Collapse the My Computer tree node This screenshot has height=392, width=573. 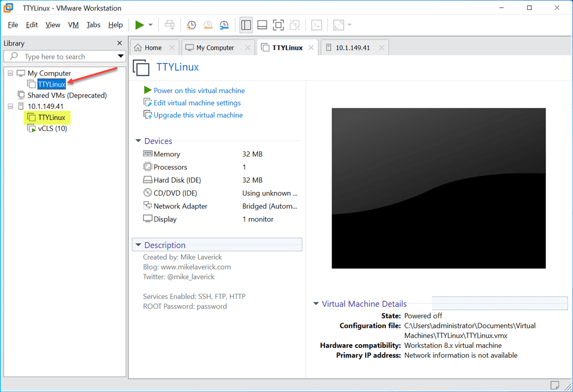tap(11, 73)
